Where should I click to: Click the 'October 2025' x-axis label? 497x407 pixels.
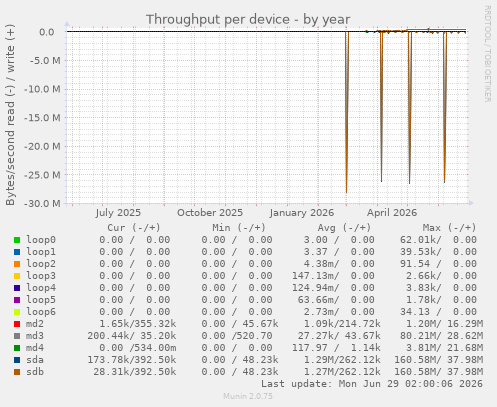[x=210, y=213]
